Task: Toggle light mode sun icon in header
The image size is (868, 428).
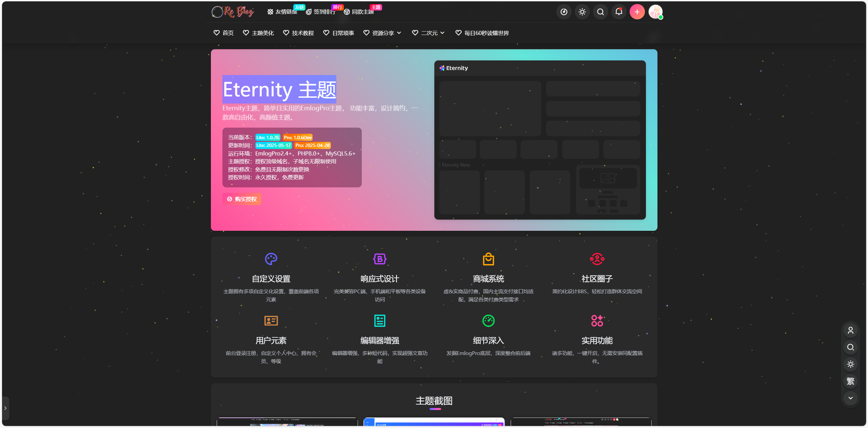Action: pos(582,12)
